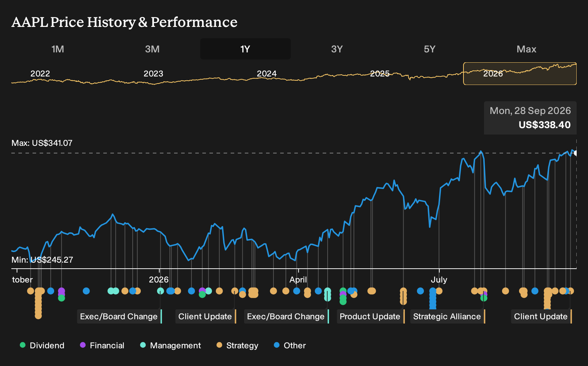Select the 1M time range tab
588x366 pixels.
pyautogui.click(x=58, y=49)
